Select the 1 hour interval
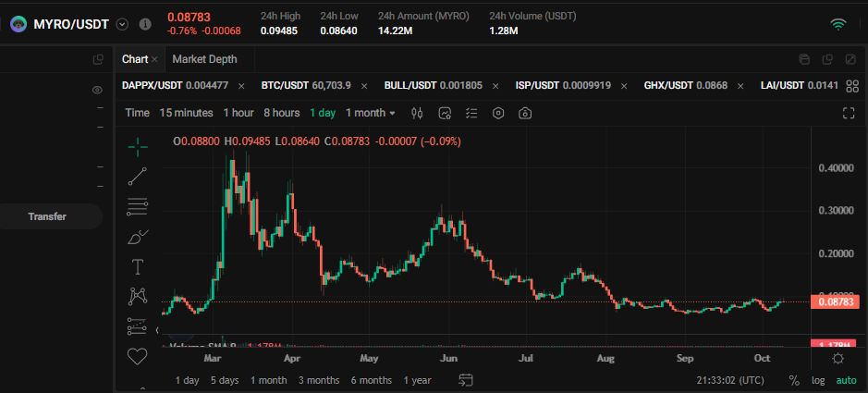The width and height of the screenshot is (868, 393). 238,113
